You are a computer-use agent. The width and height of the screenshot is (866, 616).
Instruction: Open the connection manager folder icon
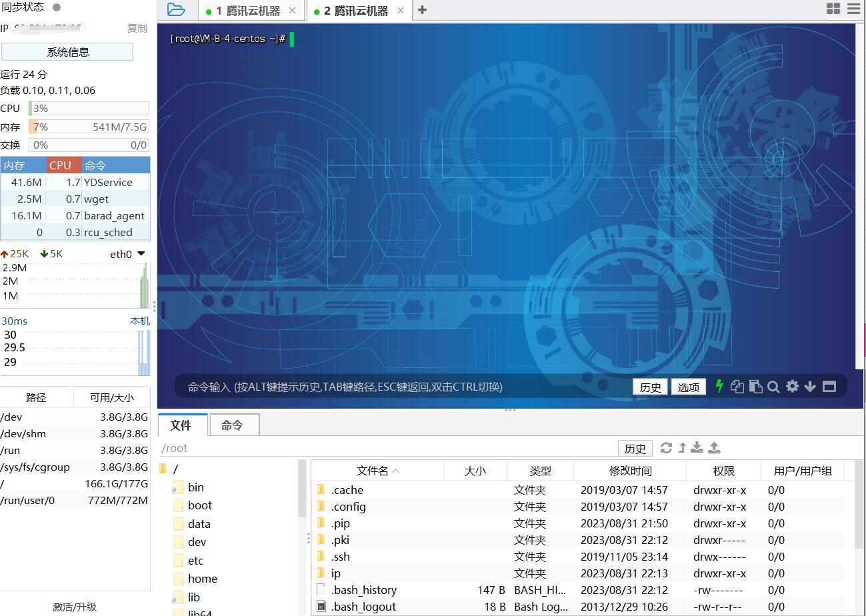[176, 10]
